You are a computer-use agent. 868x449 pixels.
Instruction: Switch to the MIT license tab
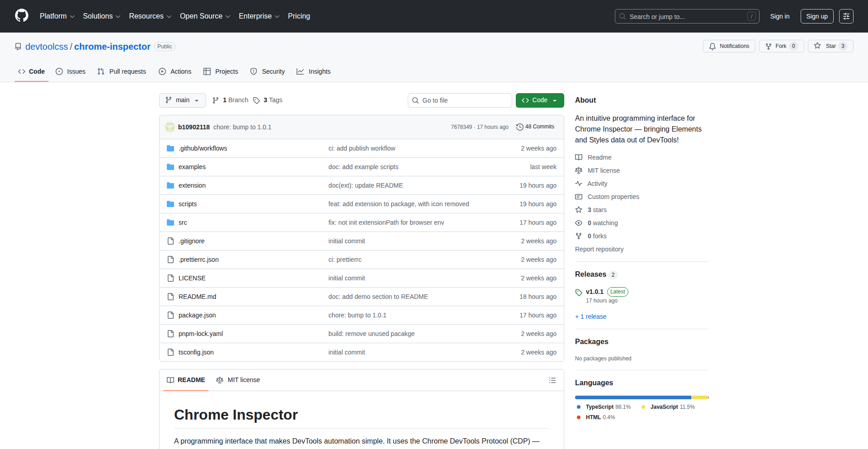click(x=238, y=380)
